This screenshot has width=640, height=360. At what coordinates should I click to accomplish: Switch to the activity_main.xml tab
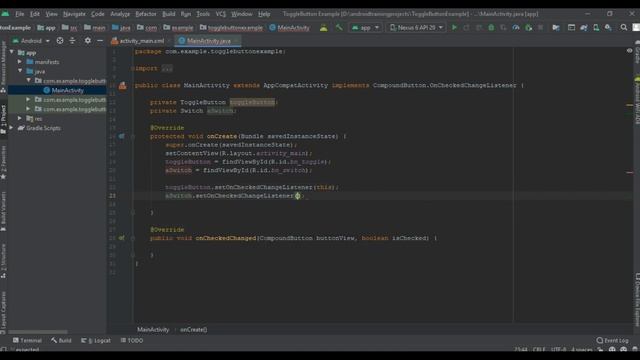tap(141, 41)
